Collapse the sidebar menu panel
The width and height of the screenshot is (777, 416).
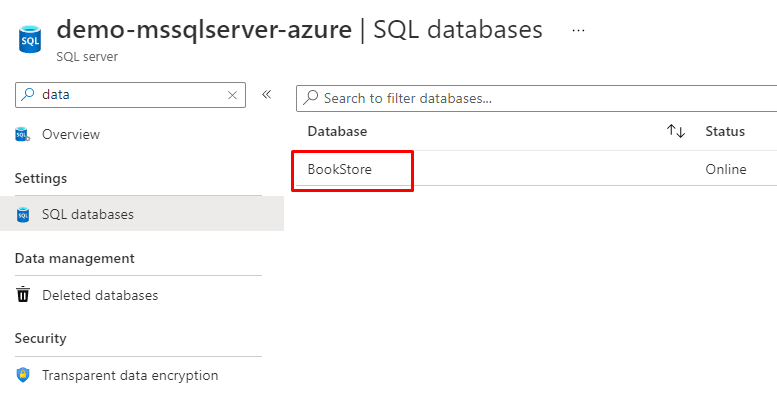point(267,95)
